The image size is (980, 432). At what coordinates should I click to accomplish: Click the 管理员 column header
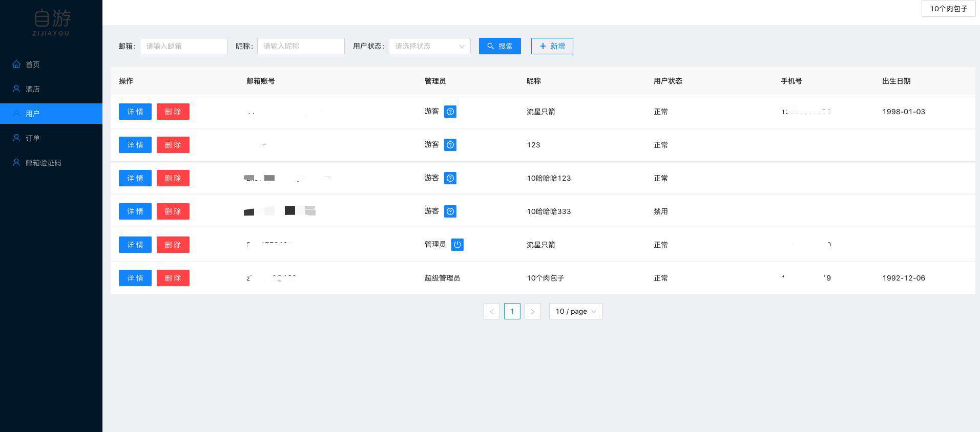pos(435,81)
